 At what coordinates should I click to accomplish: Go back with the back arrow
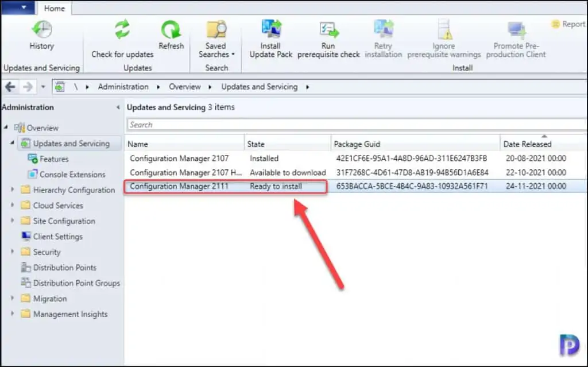10,87
